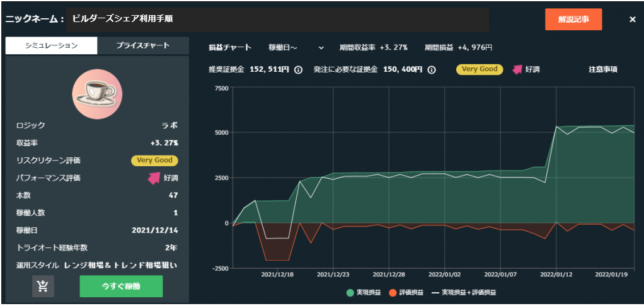Switch to the シミュレーション tab
644x306 pixels.
tap(51, 45)
